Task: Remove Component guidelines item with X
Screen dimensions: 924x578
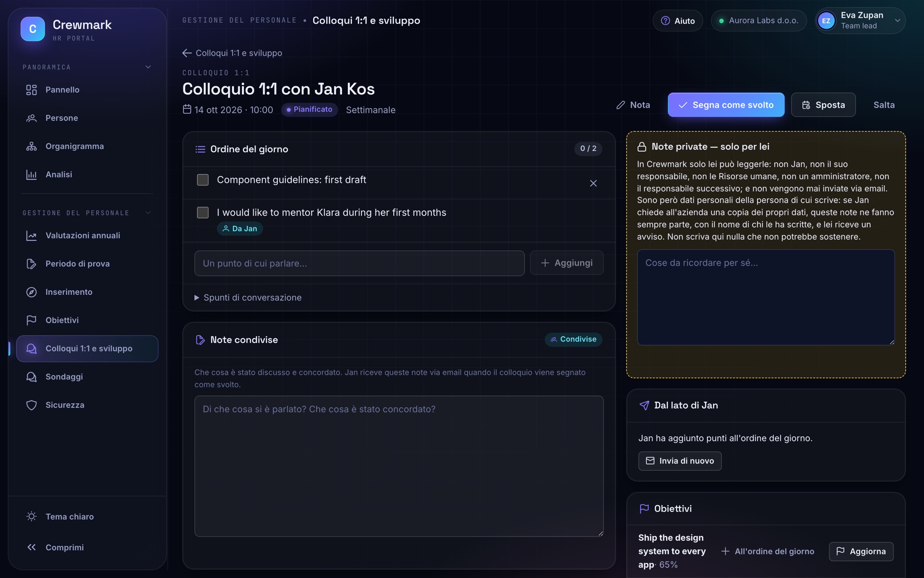Action: (x=593, y=184)
